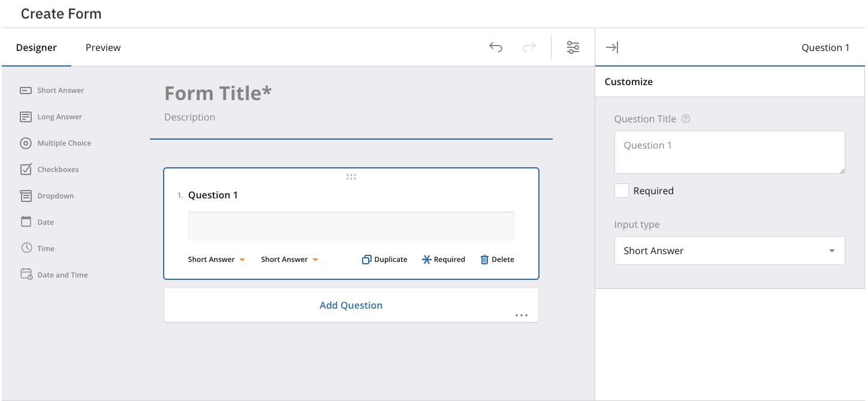Switch to the Designer tab

(37, 47)
